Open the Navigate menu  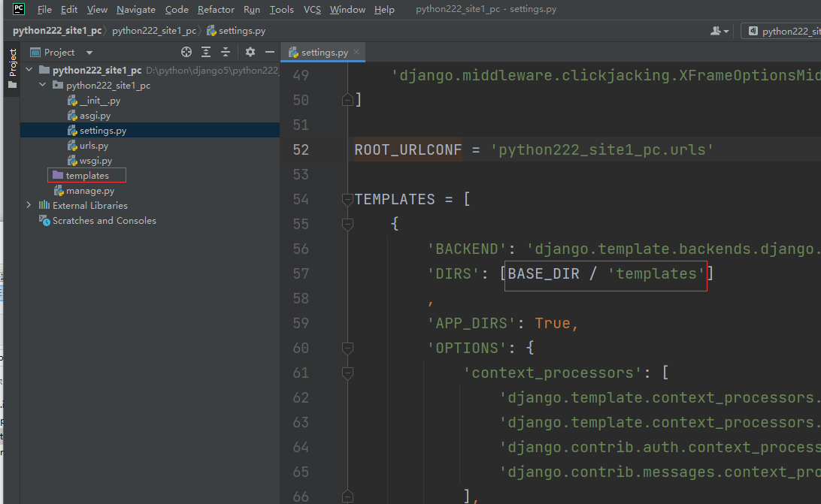point(135,10)
